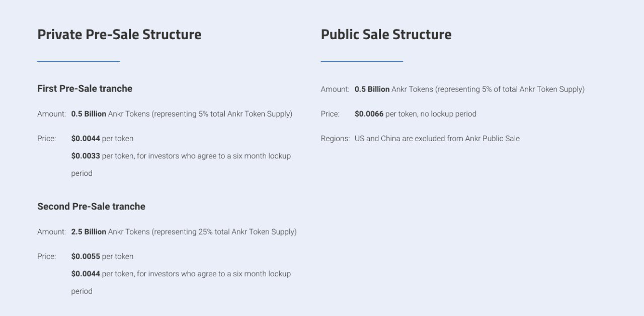The width and height of the screenshot is (644, 316).
Task: Click the 2.5 Billion amount text
Action: [x=89, y=232]
